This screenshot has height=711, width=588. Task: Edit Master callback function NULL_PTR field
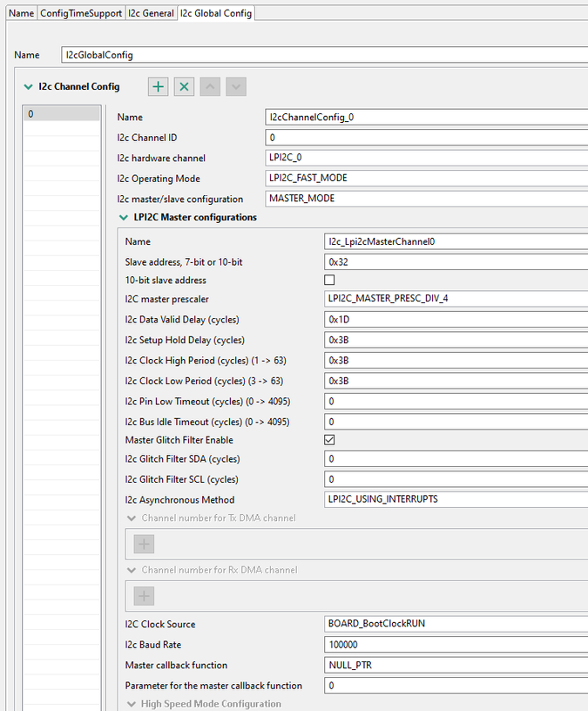pos(456,665)
